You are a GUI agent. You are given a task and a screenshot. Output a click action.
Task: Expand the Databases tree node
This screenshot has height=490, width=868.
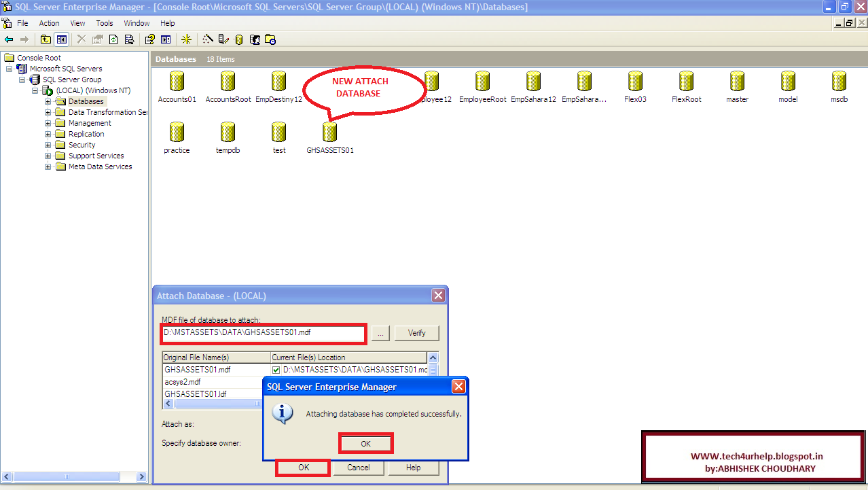pyautogui.click(x=48, y=101)
